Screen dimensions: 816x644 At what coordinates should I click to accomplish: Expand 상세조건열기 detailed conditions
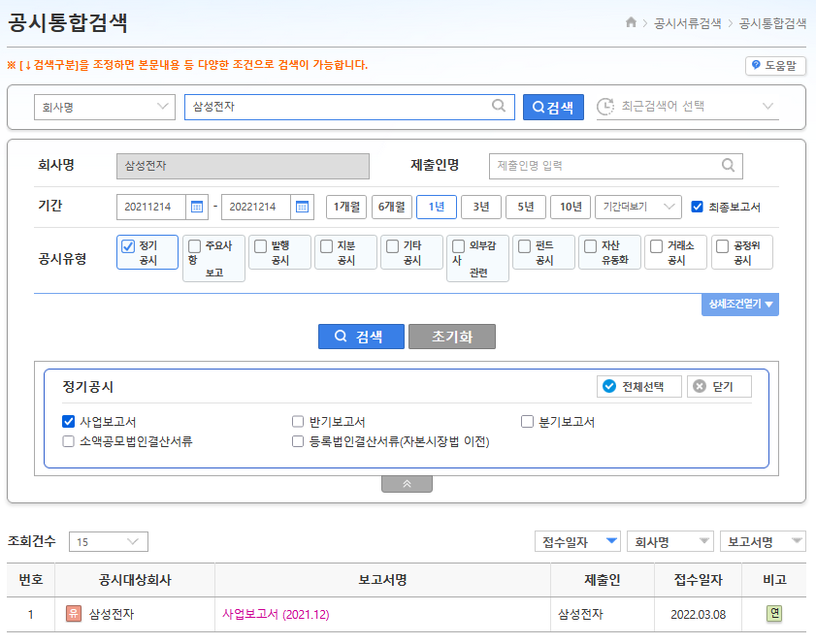pyautogui.click(x=740, y=305)
